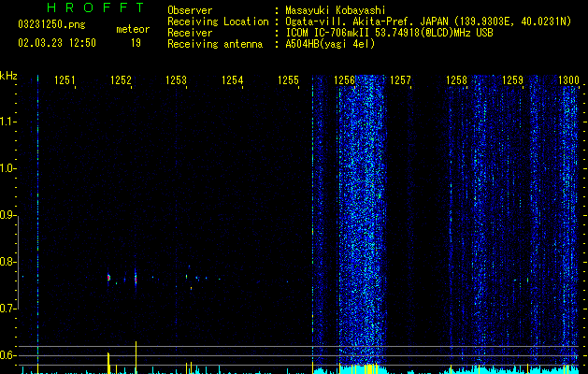Click the A504HB(yagi 4el) antenna text
The width and height of the screenshot is (588, 374).
pos(330,44)
